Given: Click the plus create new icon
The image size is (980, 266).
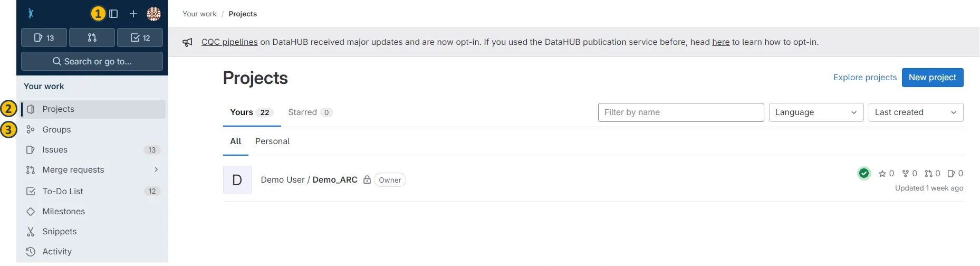Looking at the screenshot, I should 133,14.
